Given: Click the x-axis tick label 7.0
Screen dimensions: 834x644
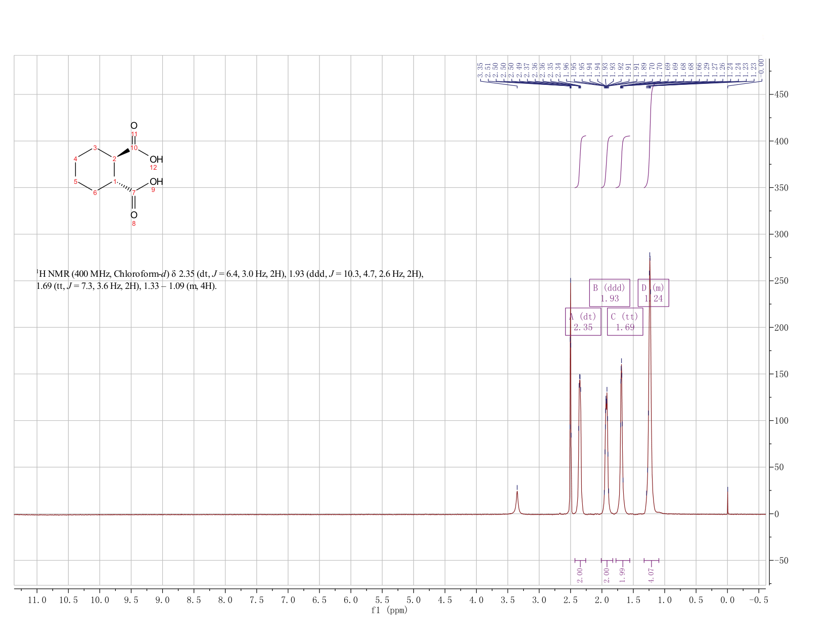Looking at the screenshot, I should 288,600.
